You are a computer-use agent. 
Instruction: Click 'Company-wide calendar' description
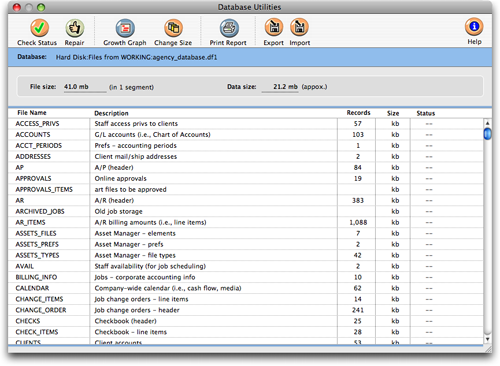pos(168,288)
